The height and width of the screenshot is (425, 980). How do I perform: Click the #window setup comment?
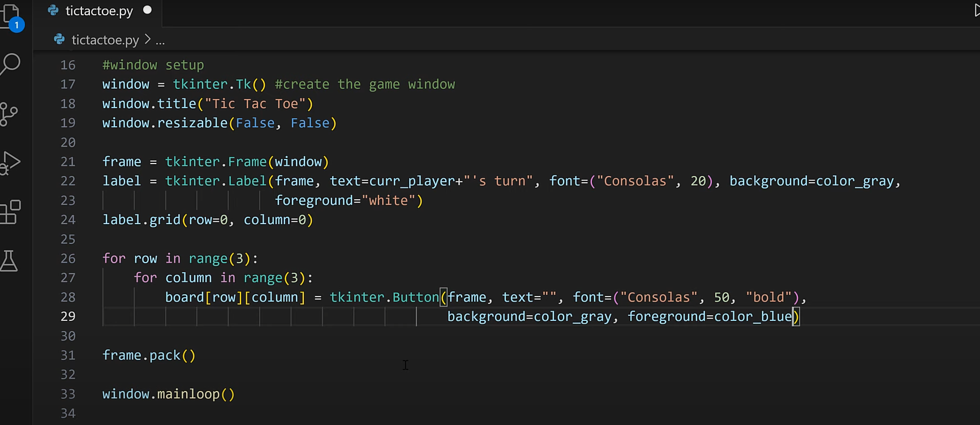pos(153,65)
